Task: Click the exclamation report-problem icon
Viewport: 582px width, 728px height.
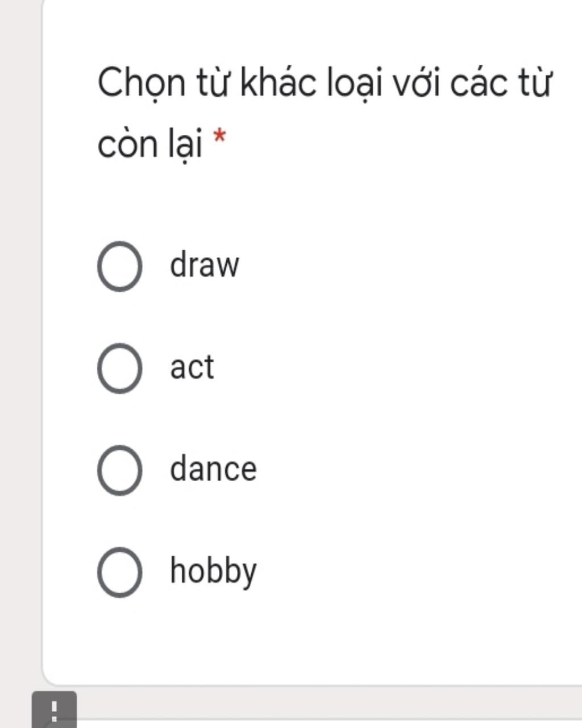Action: click(54, 710)
